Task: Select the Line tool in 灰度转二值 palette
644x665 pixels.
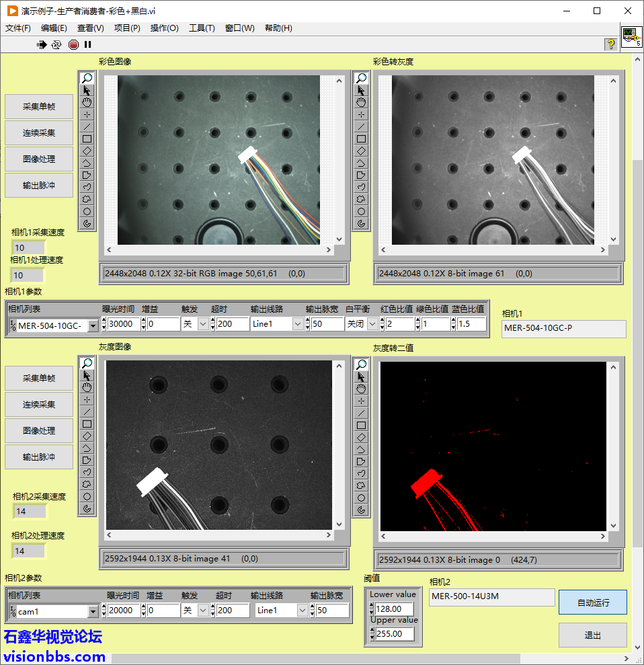Action: 361,413
